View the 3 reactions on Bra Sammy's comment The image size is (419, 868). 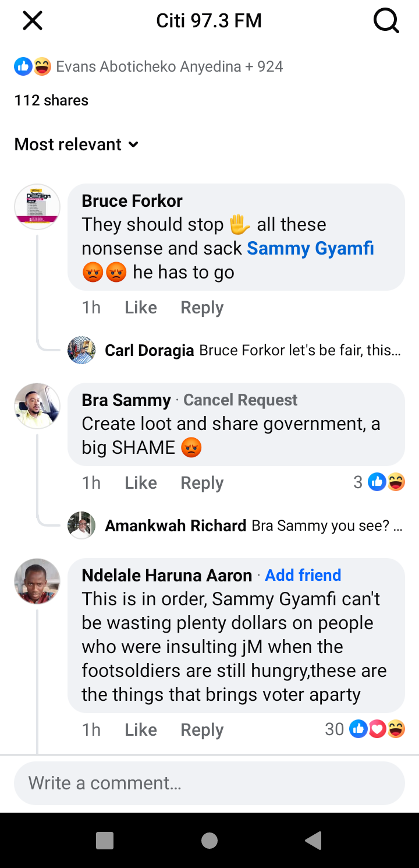click(379, 482)
